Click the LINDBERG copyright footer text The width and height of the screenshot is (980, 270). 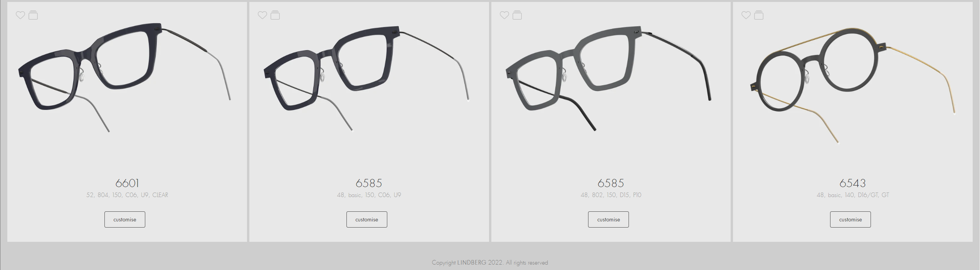(490, 263)
